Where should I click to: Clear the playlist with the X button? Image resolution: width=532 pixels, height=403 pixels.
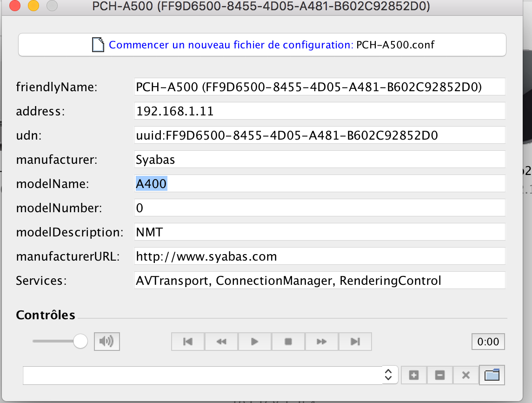(x=466, y=375)
